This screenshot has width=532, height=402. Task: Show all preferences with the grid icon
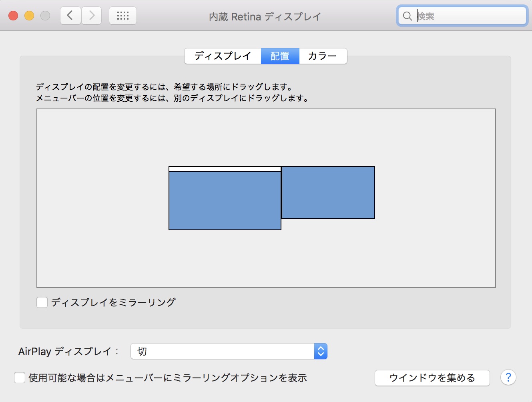point(123,16)
